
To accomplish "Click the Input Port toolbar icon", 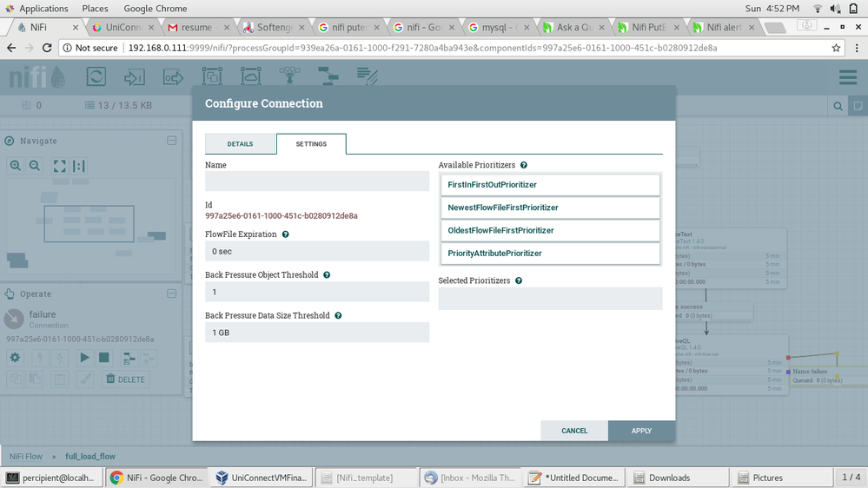I will (135, 77).
